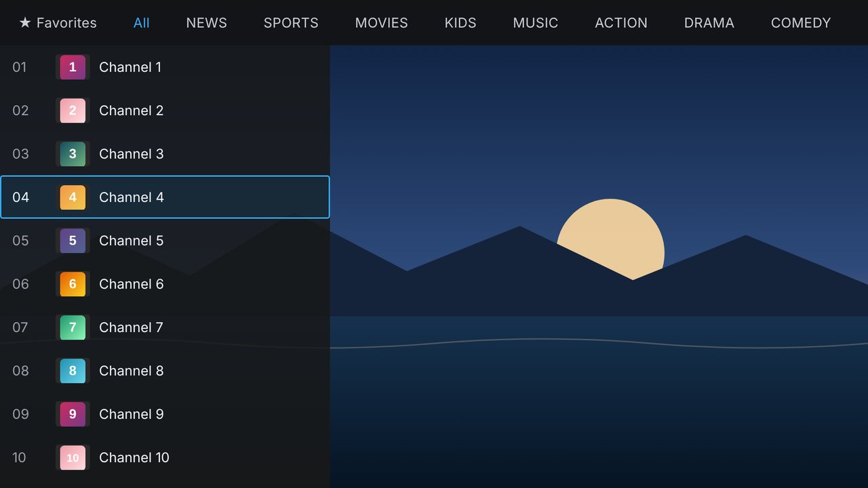Click channel number '01' in the list
The width and height of the screenshot is (868, 488).
[x=20, y=67]
